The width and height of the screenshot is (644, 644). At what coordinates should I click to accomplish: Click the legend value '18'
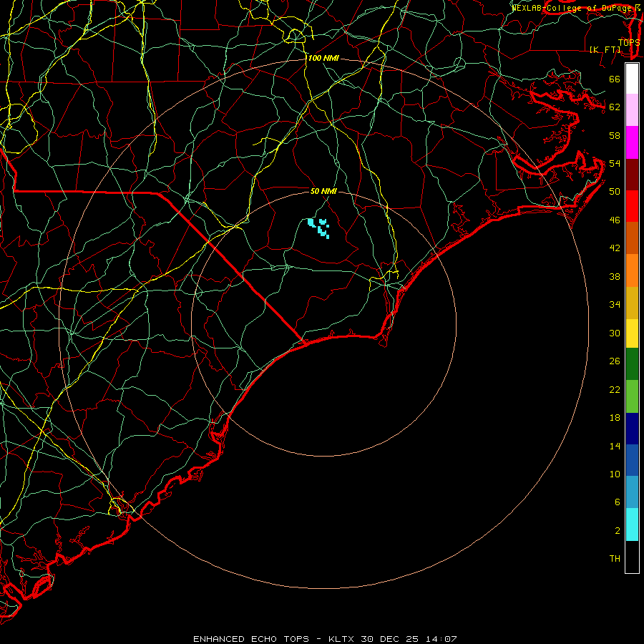(615, 418)
